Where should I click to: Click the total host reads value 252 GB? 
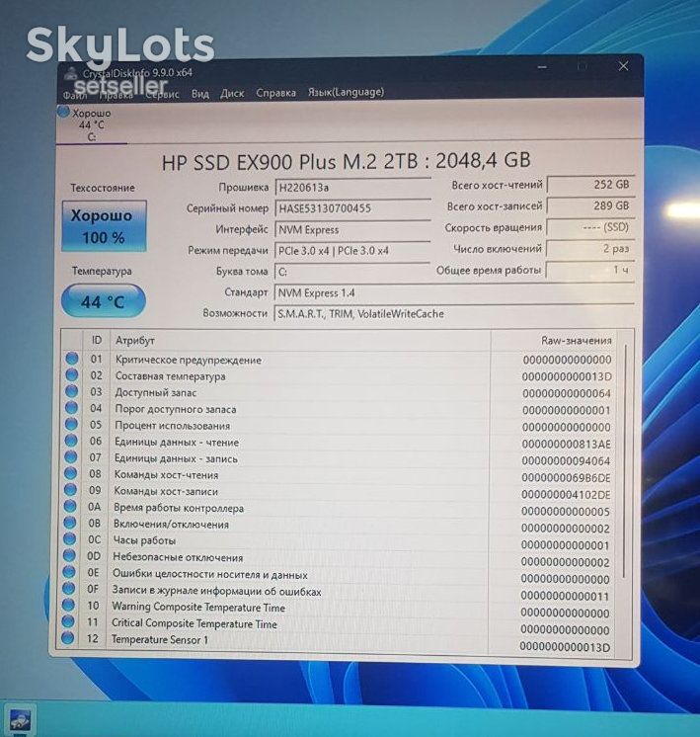pos(591,184)
